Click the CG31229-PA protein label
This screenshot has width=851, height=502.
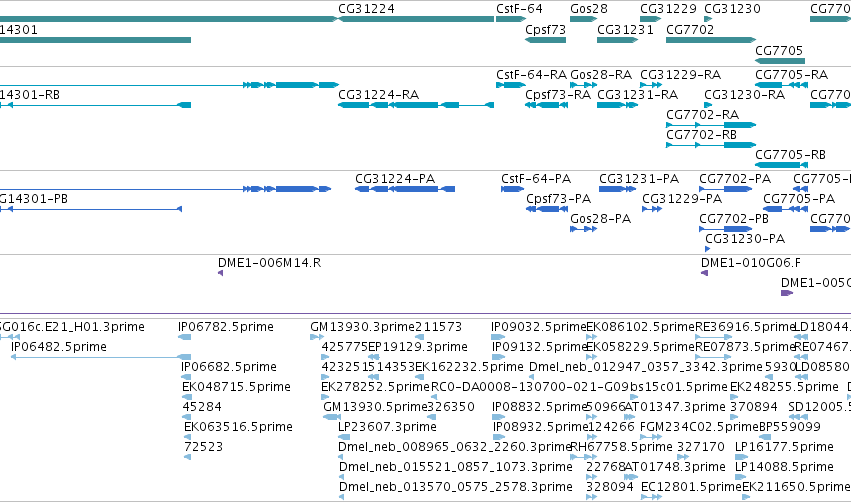point(682,199)
